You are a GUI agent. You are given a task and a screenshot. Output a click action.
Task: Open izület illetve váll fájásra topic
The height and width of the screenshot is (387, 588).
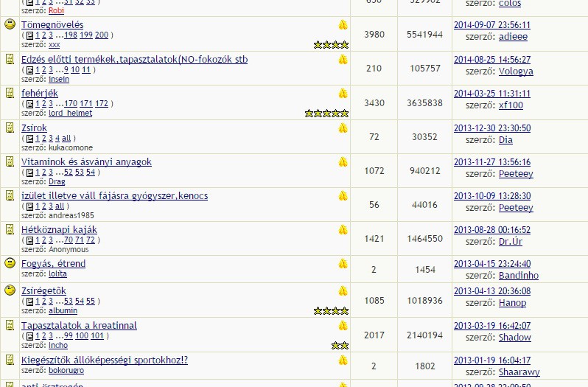point(114,196)
